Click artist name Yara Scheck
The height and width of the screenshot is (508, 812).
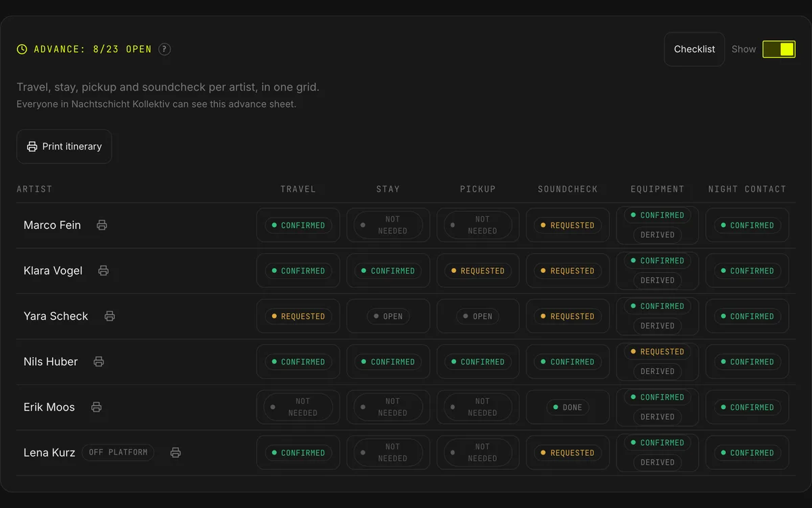pos(56,316)
